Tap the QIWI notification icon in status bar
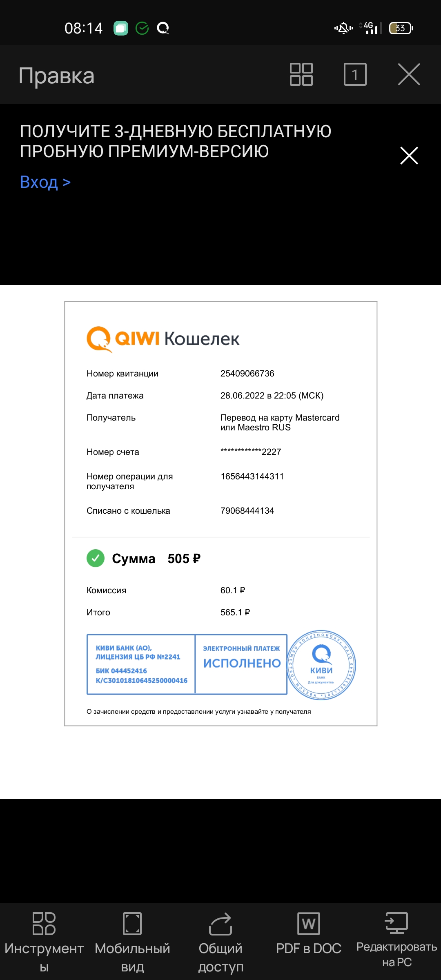 point(163,28)
